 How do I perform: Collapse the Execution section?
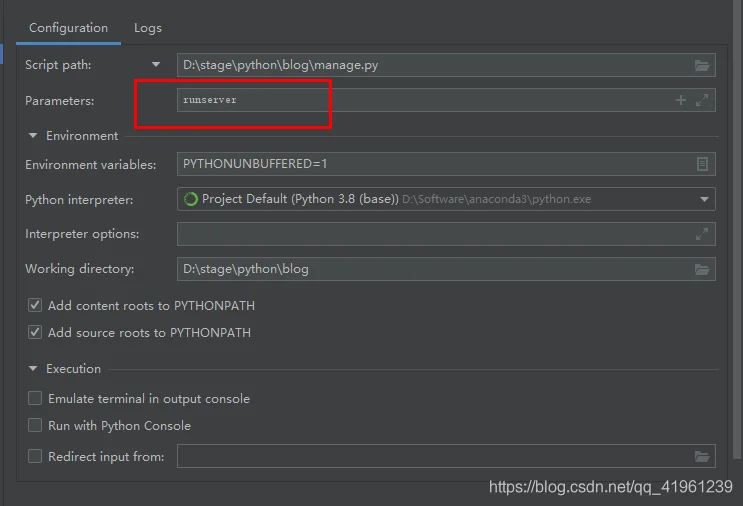(33, 369)
